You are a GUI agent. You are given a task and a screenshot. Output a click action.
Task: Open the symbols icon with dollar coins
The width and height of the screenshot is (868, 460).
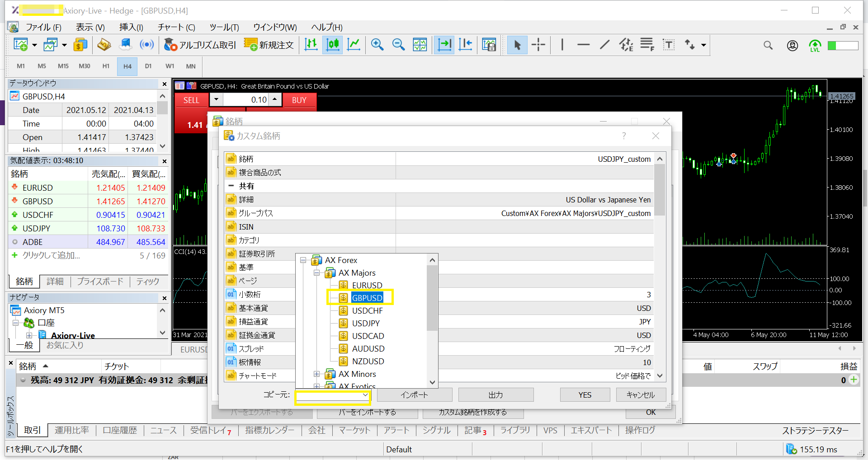click(x=80, y=45)
